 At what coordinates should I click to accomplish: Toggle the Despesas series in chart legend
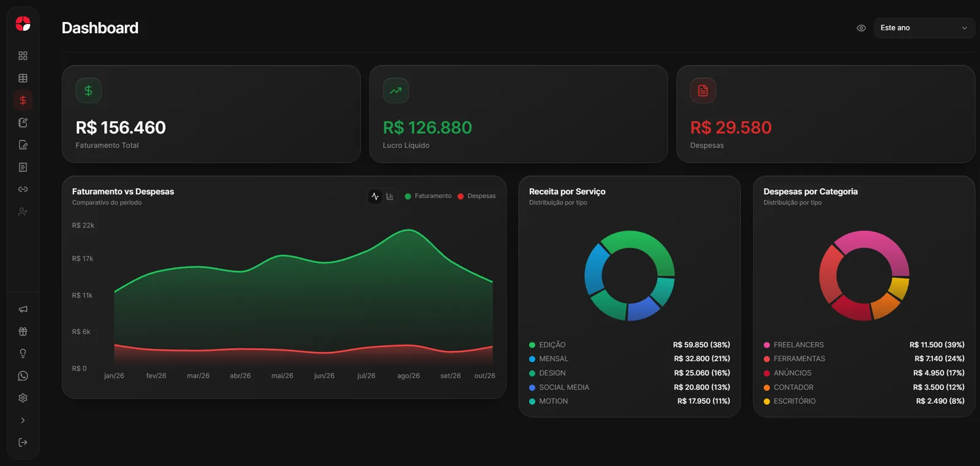(477, 196)
